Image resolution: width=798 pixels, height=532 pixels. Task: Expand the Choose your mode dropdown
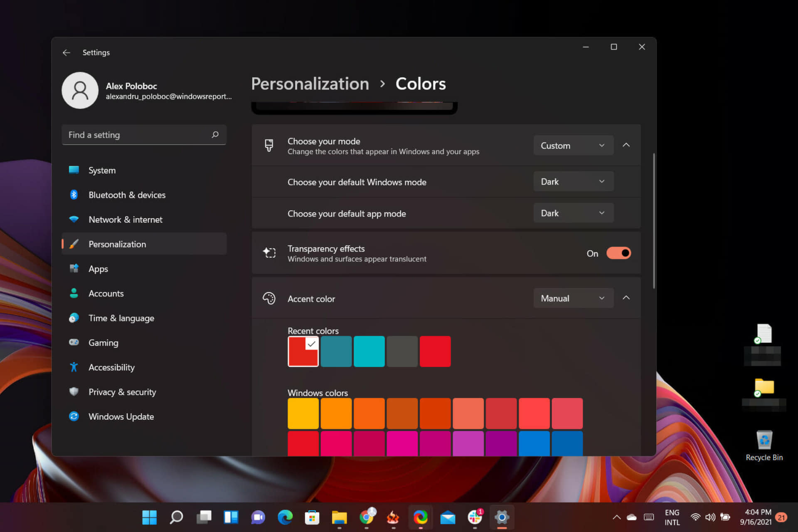coord(572,145)
